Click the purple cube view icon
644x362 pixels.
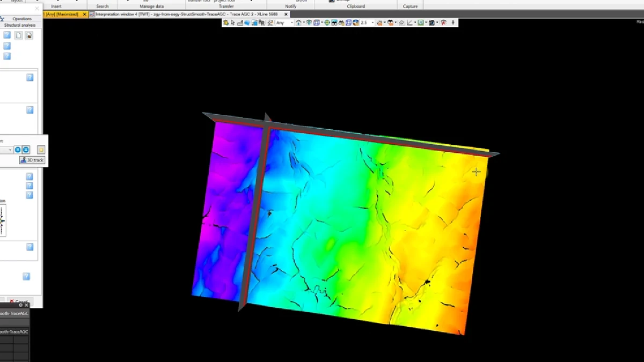click(317, 23)
